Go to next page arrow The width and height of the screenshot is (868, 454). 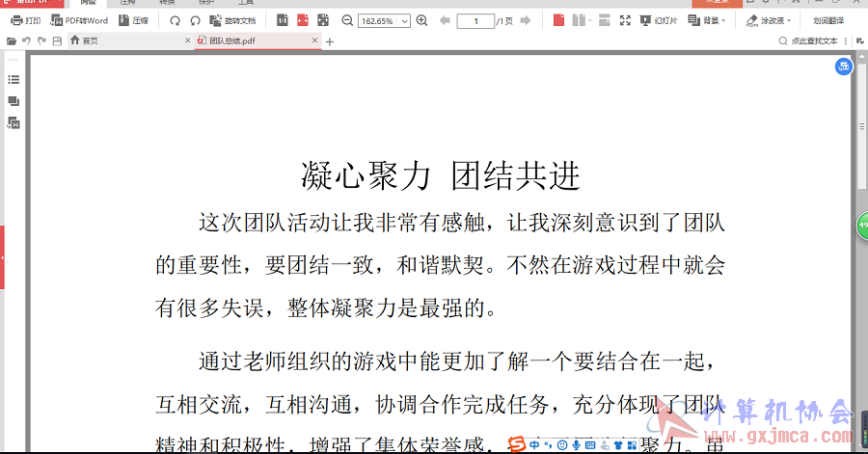(x=526, y=20)
